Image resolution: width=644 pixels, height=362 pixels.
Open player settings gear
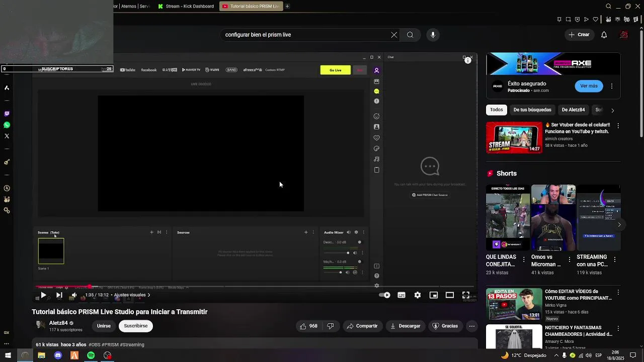[x=418, y=295]
